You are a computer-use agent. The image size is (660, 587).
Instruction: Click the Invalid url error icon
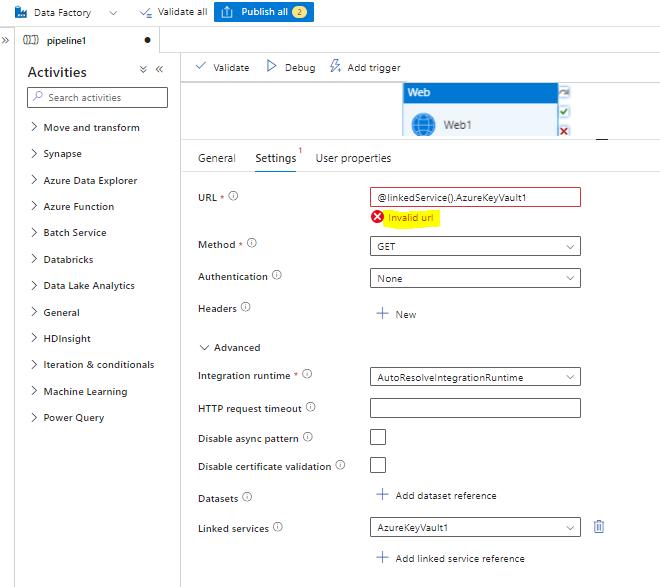pos(377,217)
